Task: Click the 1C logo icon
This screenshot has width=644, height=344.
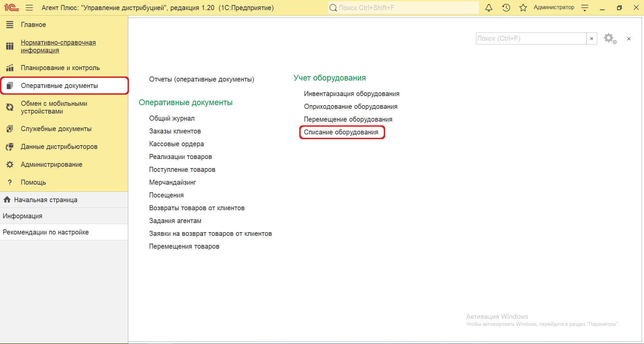Action: (11, 8)
